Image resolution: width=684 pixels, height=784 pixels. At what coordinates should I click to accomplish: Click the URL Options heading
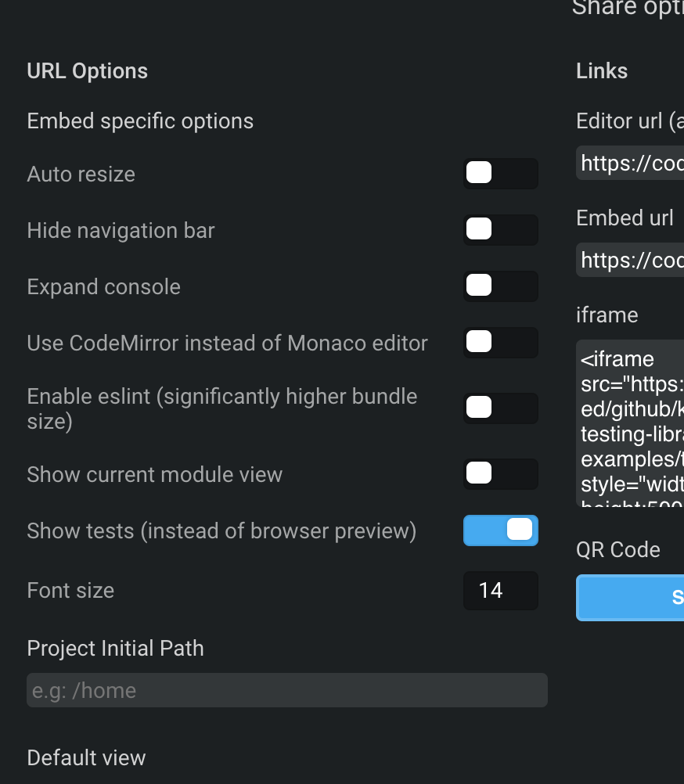(x=87, y=71)
